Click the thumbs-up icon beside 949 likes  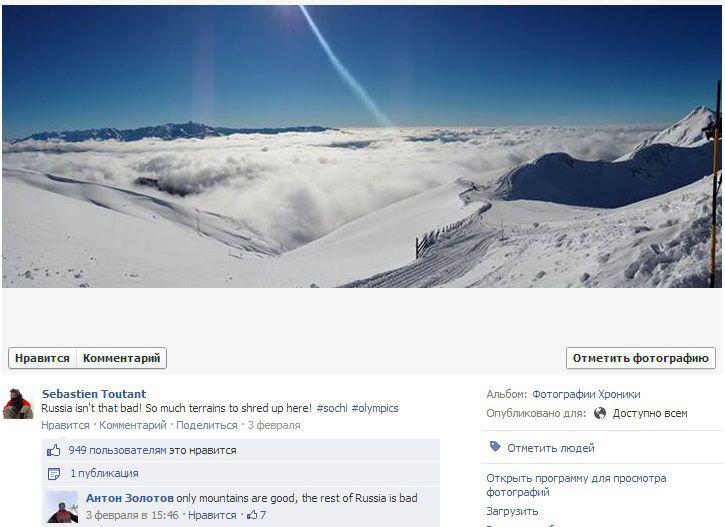(54, 450)
